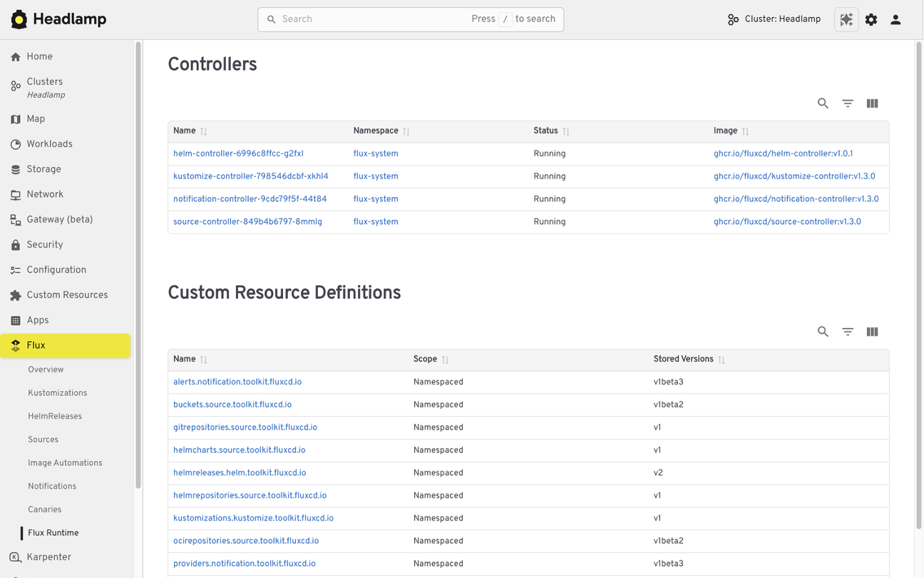This screenshot has height=578, width=924.
Task: Toggle sorting on the Status column
Action: [566, 131]
